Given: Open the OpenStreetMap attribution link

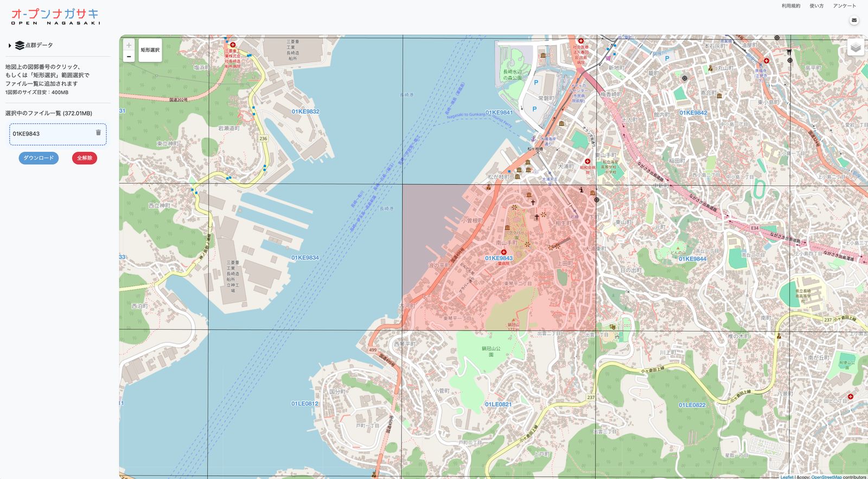Looking at the screenshot, I should pos(826,477).
